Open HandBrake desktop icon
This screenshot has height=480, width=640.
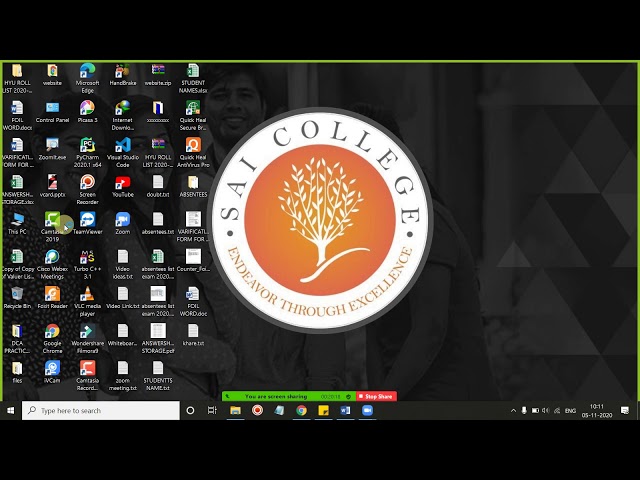[122, 75]
